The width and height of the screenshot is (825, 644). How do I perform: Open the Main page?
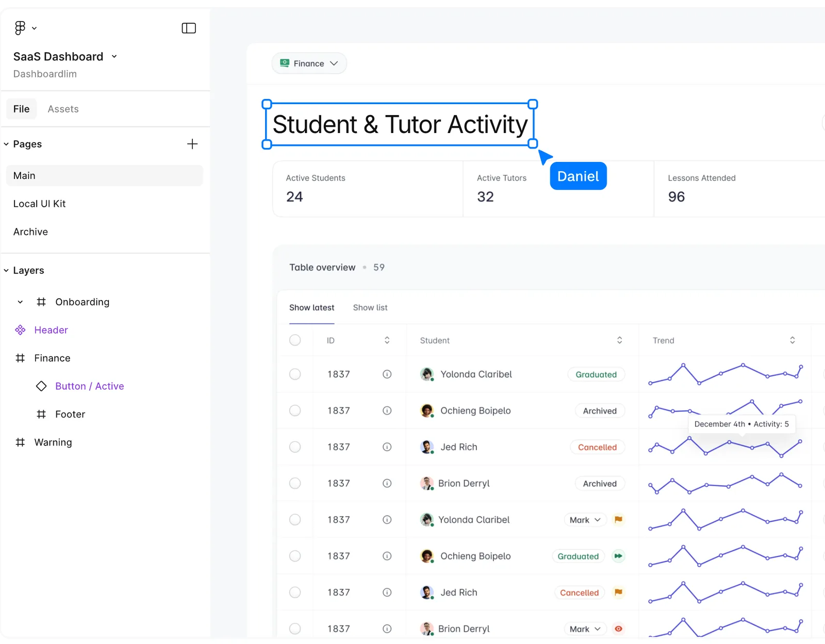click(x=104, y=175)
